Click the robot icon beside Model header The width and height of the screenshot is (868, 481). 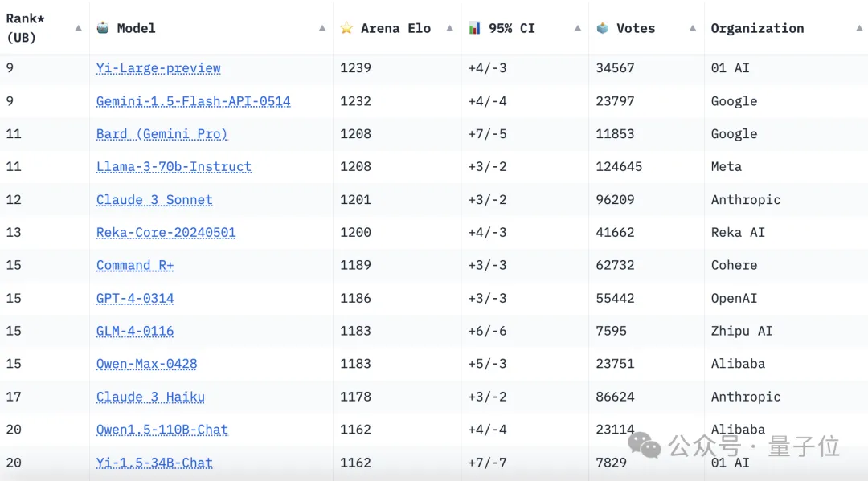coord(103,28)
